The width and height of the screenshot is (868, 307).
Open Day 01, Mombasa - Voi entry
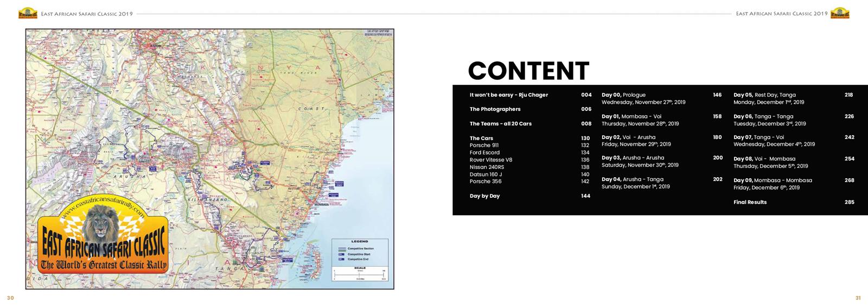click(631, 116)
